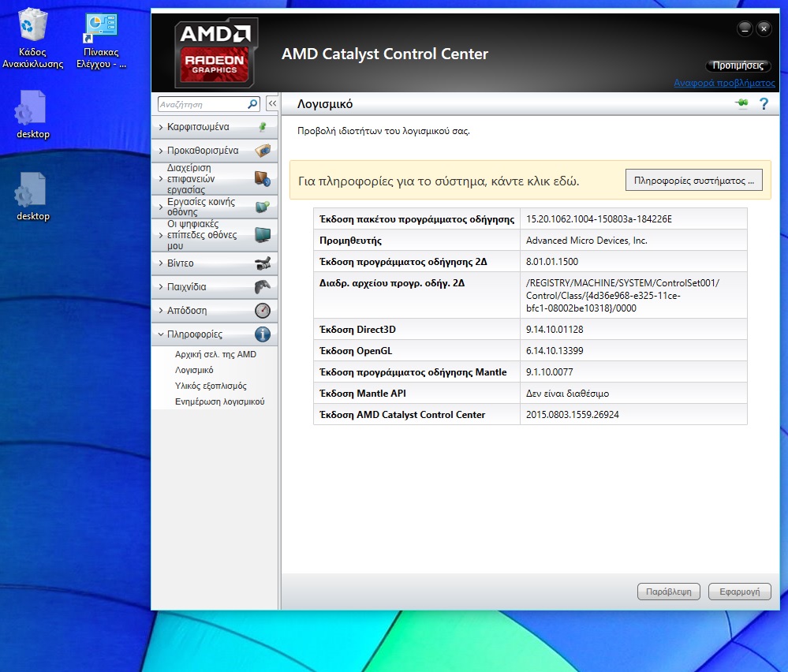
Task: Click the Πληροφορίες συστήματος button
Action: pyautogui.click(x=693, y=181)
